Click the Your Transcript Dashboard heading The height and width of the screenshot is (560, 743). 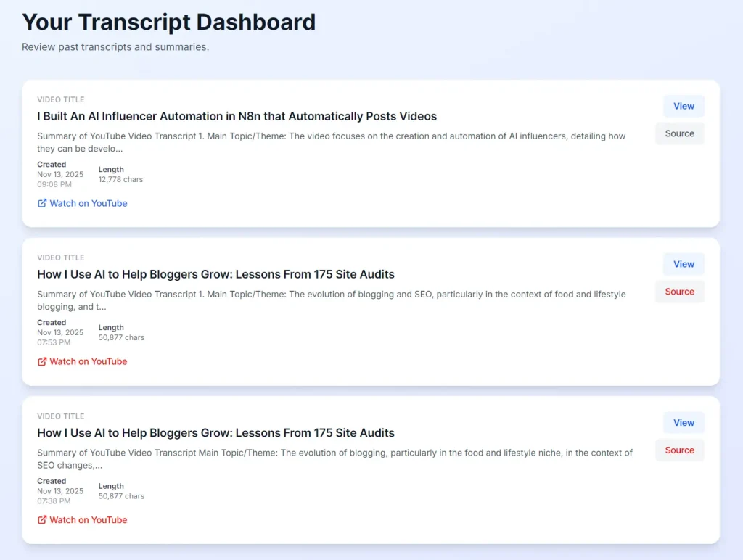pos(169,22)
